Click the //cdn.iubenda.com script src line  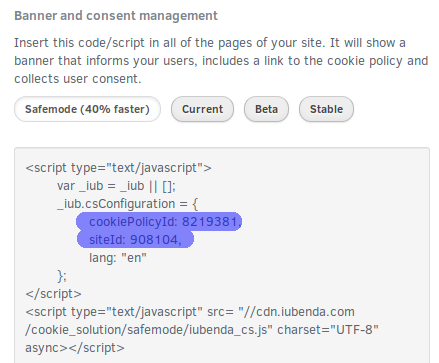pos(190,312)
